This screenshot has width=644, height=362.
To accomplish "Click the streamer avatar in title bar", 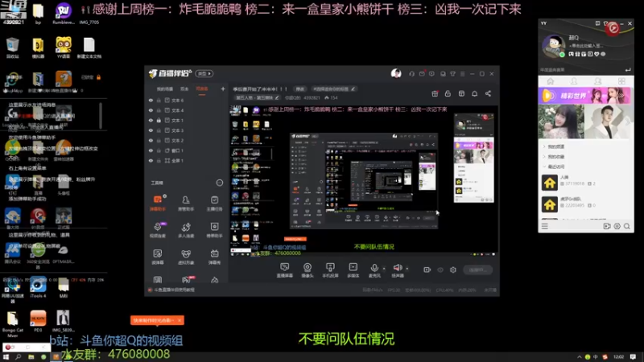I will [x=396, y=73].
